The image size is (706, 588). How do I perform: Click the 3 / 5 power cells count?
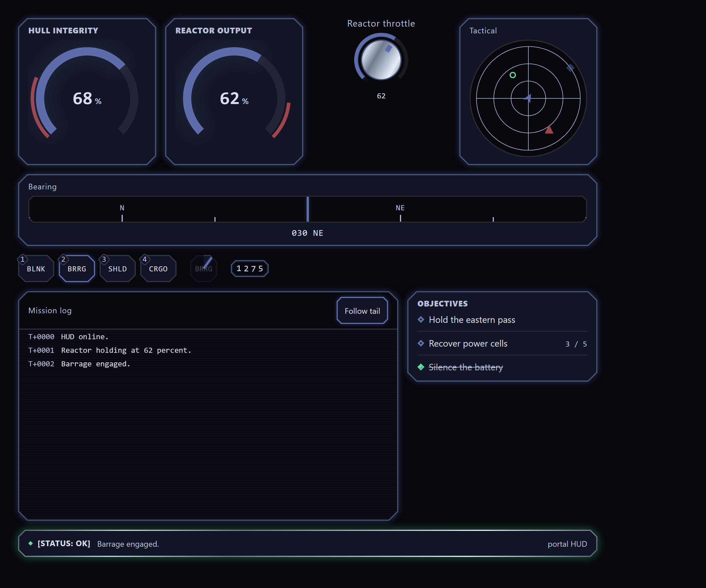coord(576,344)
